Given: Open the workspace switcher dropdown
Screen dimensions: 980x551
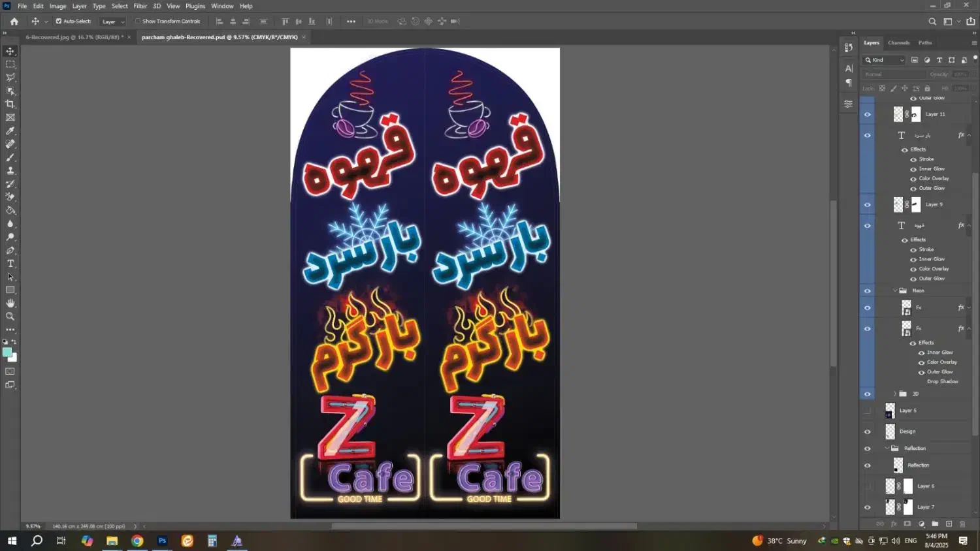Looking at the screenshot, I should 951,22.
